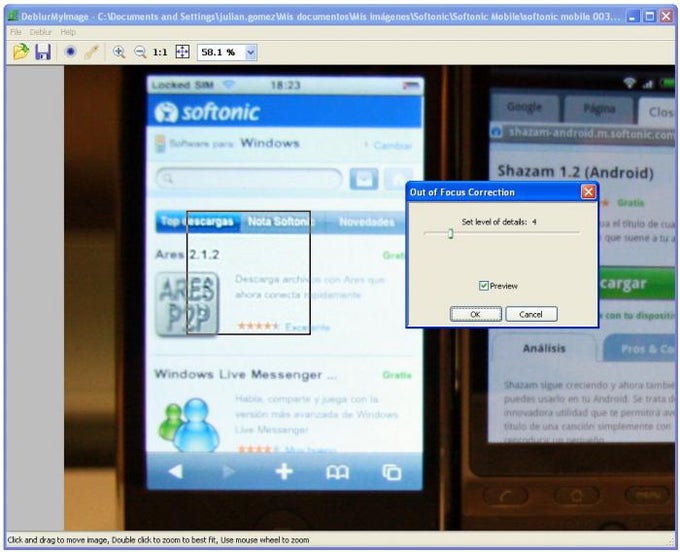This screenshot has height=552, width=680.
Task: Zoom in with the magnifier plus icon
Action: 118,52
